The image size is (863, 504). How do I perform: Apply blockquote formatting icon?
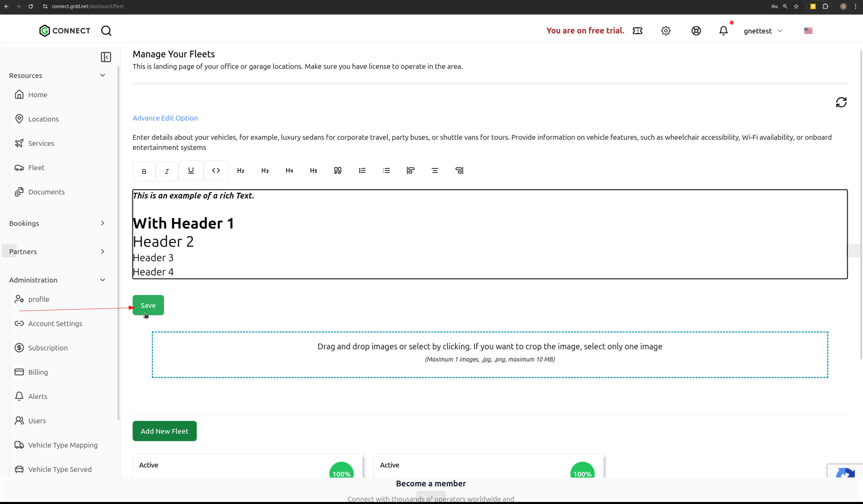coord(338,170)
